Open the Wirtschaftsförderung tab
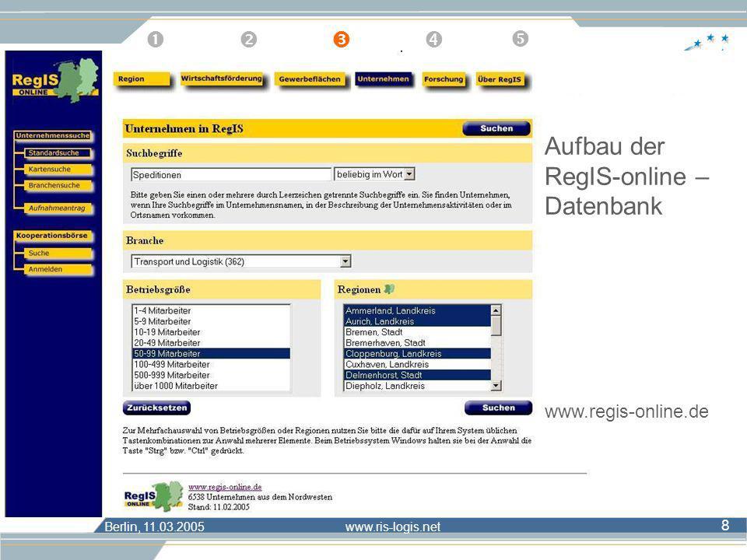This screenshot has width=747, height=560. pyautogui.click(x=222, y=79)
